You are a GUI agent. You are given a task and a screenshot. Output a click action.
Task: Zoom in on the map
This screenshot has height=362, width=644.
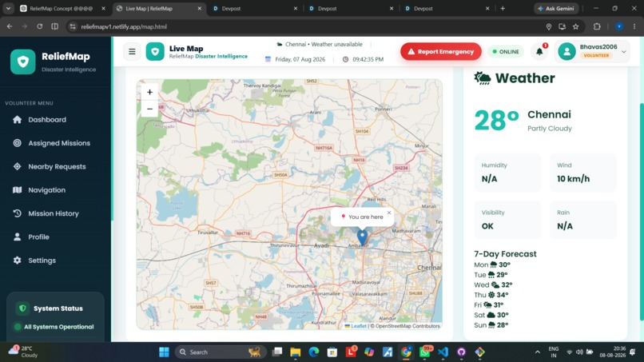pyautogui.click(x=149, y=92)
